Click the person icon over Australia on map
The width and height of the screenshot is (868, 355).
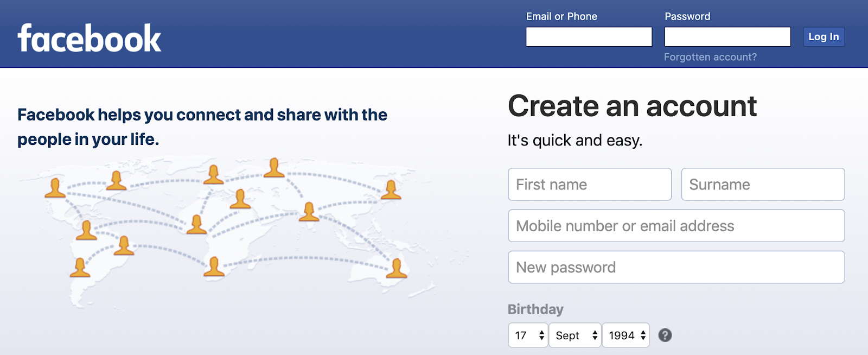pos(397,268)
